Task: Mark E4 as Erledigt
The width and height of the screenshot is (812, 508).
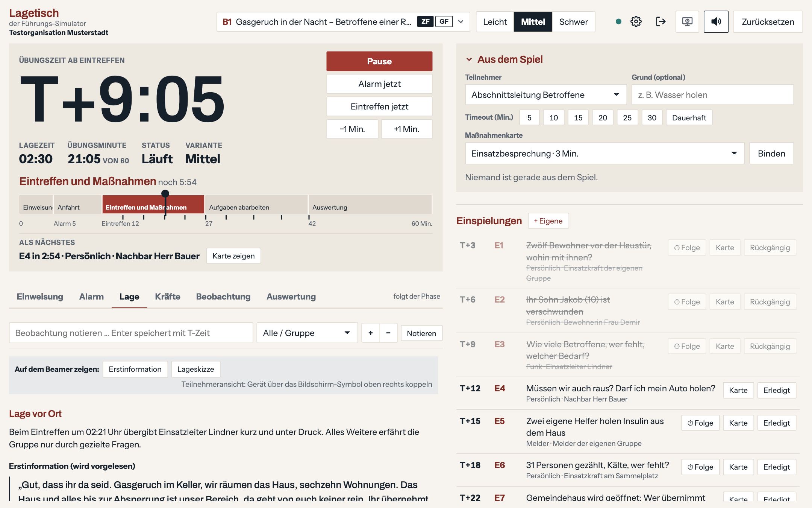Action: coord(777,390)
